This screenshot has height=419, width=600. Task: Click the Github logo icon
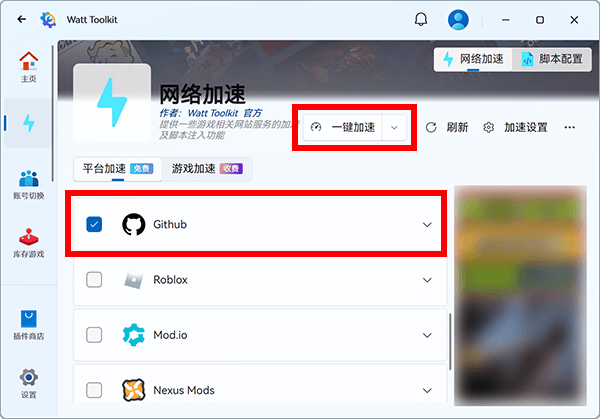click(x=134, y=224)
